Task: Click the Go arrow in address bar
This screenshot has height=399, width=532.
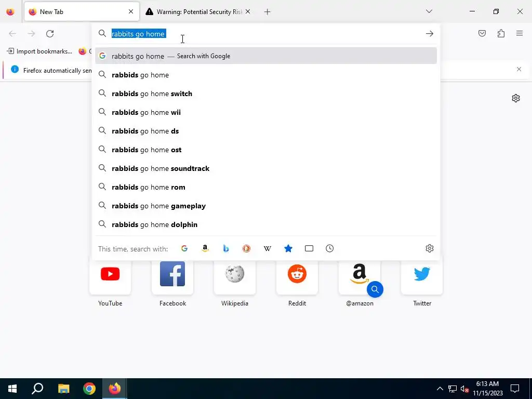Action: tap(429, 34)
